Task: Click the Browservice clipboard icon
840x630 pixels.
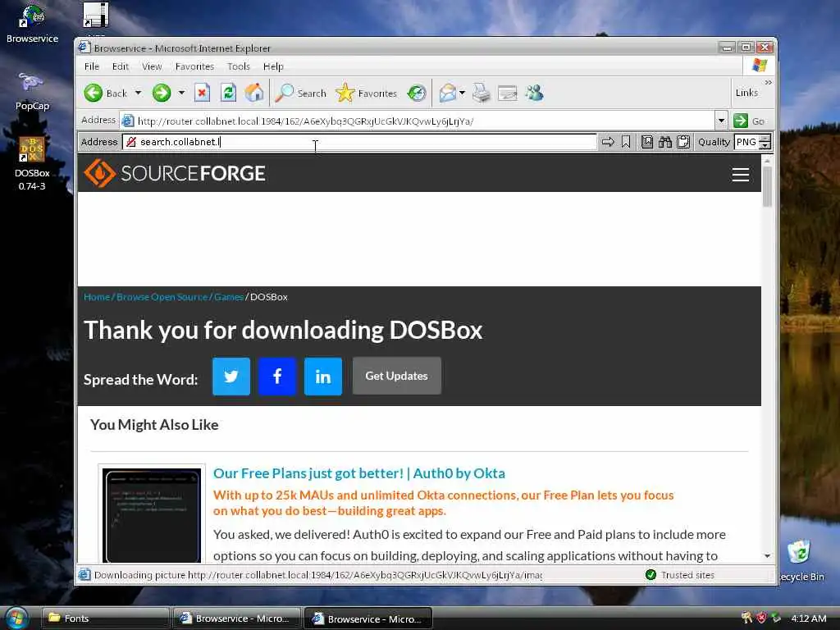Action: point(683,142)
